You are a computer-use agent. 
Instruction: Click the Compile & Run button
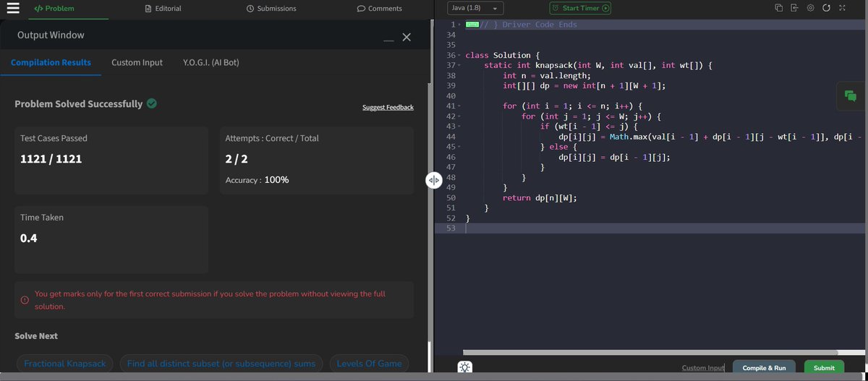(764, 368)
